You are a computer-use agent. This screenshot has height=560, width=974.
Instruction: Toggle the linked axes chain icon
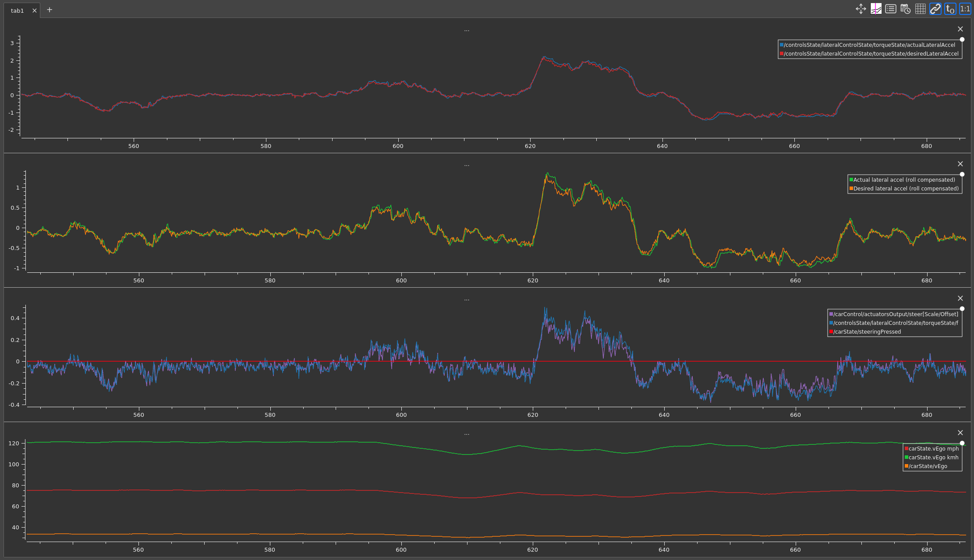935,9
